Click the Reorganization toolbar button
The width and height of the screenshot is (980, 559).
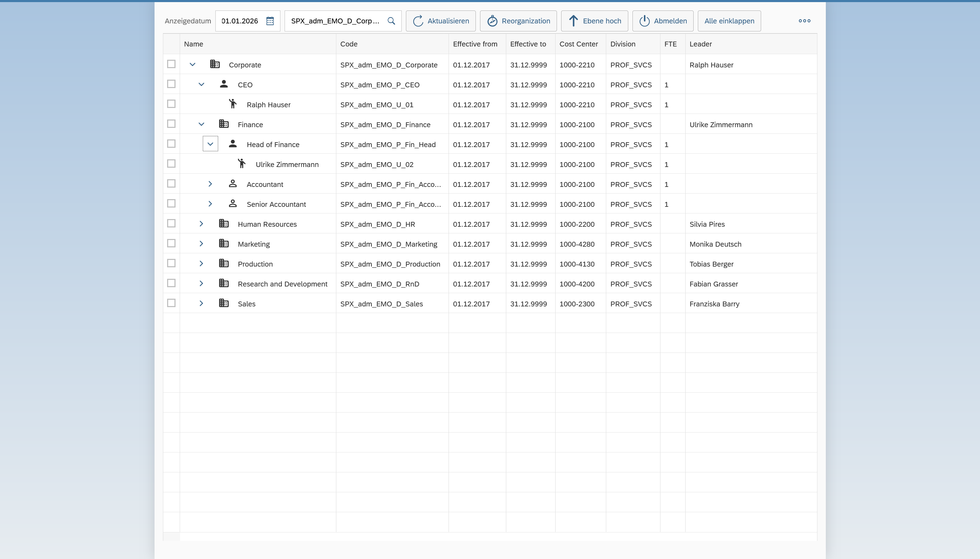point(518,21)
